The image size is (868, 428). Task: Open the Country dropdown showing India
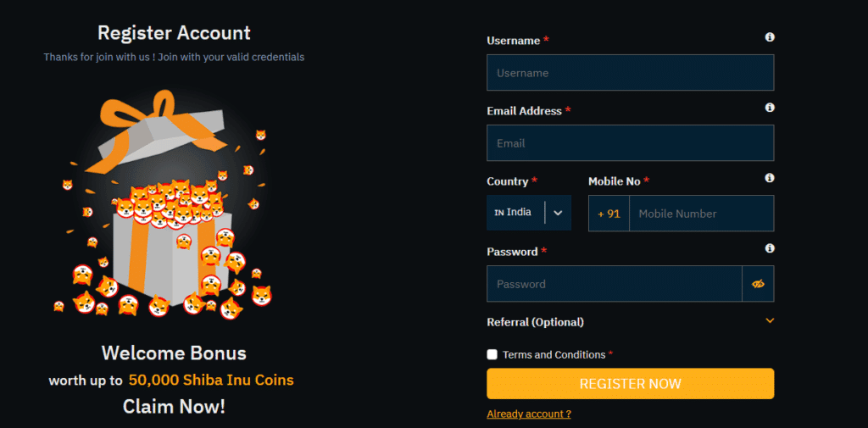tap(529, 213)
